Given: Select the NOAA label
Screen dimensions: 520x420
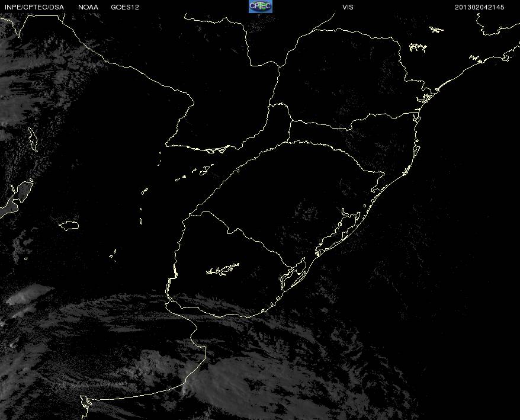Looking at the screenshot, I should 88,7.
